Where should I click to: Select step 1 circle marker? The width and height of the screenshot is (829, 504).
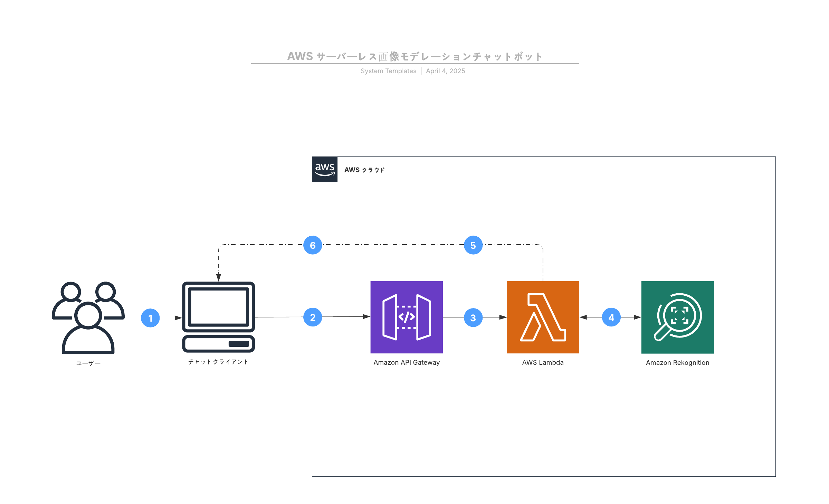[x=150, y=318]
